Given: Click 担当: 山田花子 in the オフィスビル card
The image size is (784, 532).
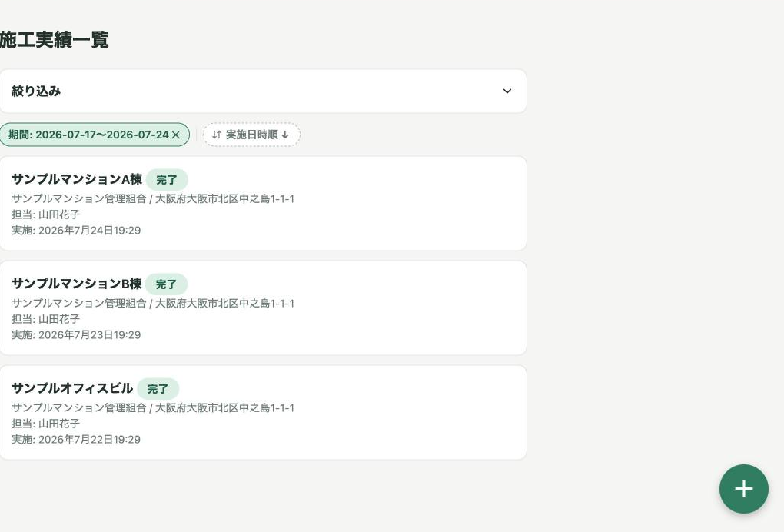Looking at the screenshot, I should click(45, 424).
